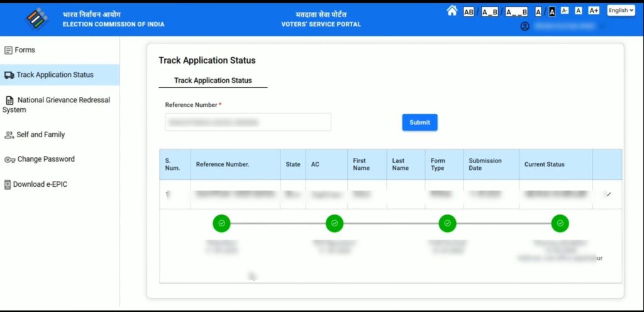The image size is (644, 312).
Task: Select normal letter spacing 'AB' option
Action: pos(469,11)
